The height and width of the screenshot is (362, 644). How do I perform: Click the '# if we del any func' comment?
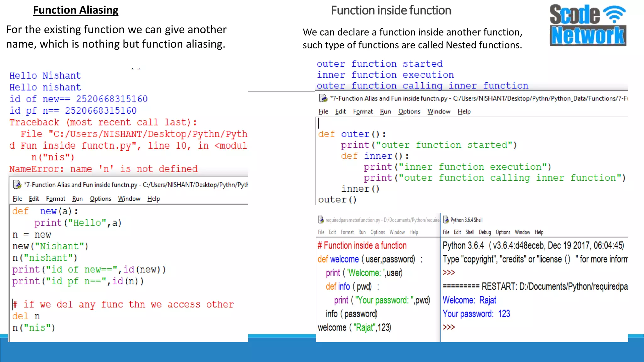(123, 304)
